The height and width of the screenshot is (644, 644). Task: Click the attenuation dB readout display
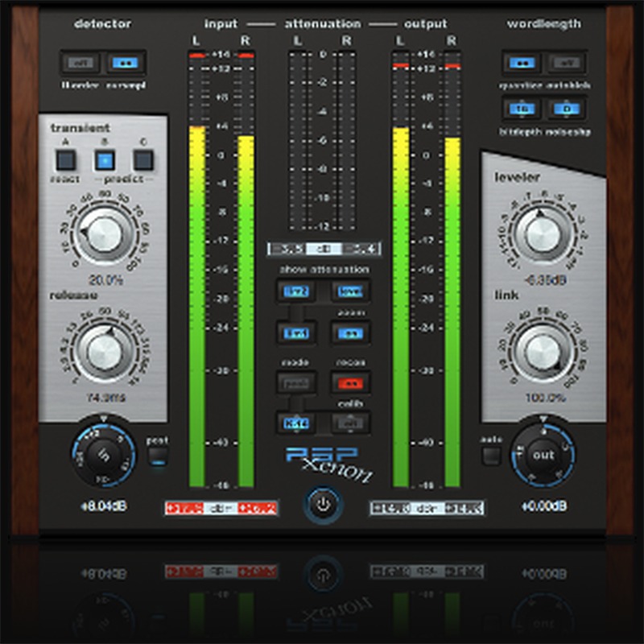click(x=324, y=249)
